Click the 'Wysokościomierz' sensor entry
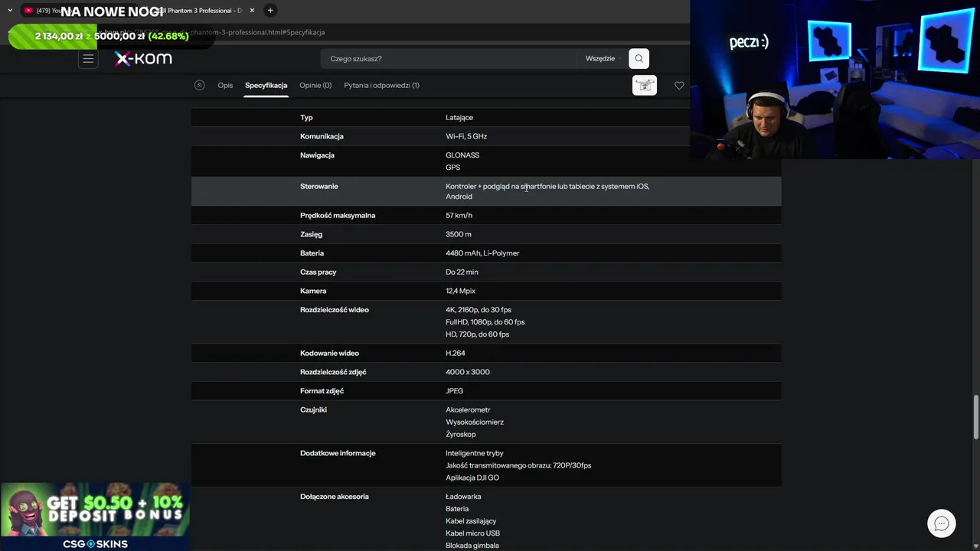Image resolution: width=980 pixels, height=551 pixels. pyautogui.click(x=475, y=422)
